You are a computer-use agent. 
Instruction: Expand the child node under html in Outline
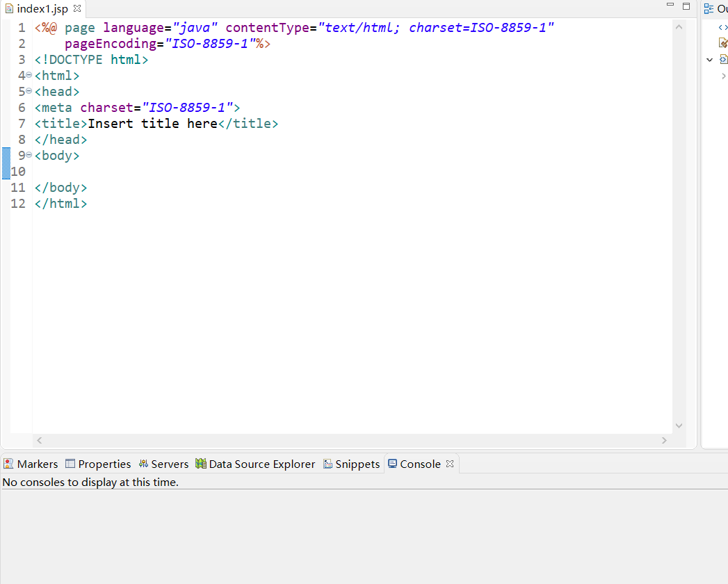pyautogui.click(x=723, y=76)
